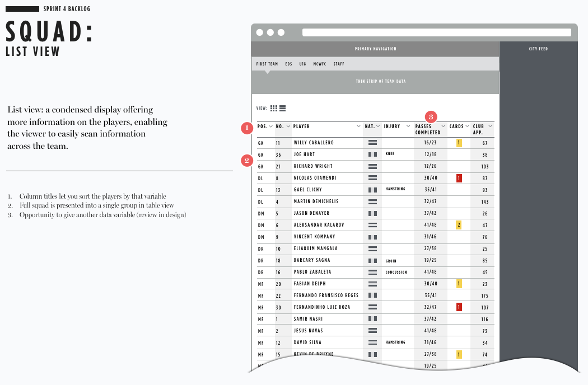Viewport: 588px width, 385px height.
Task: Click Eliaquim Mangala's squad number 10
Action: [278, 249]
